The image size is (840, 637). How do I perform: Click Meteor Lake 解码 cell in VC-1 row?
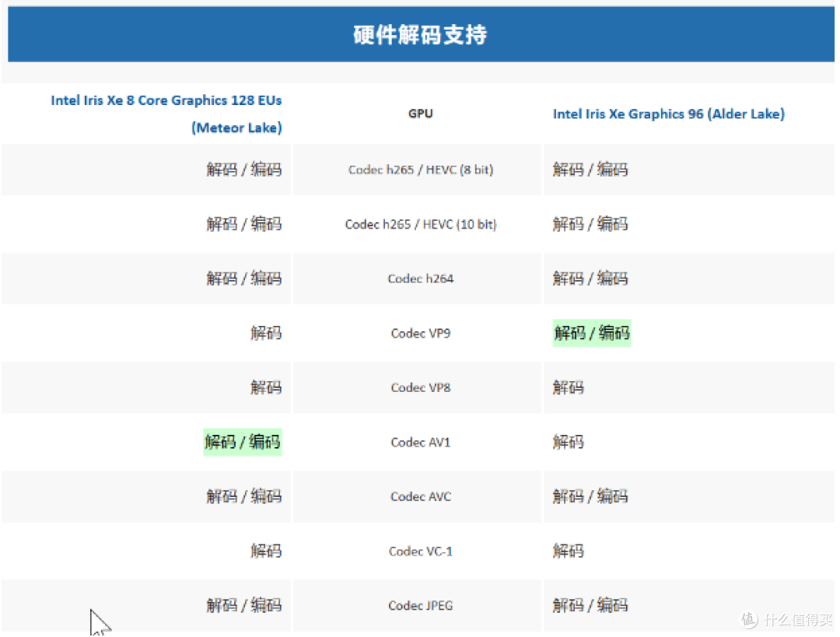tap(266, 551)
